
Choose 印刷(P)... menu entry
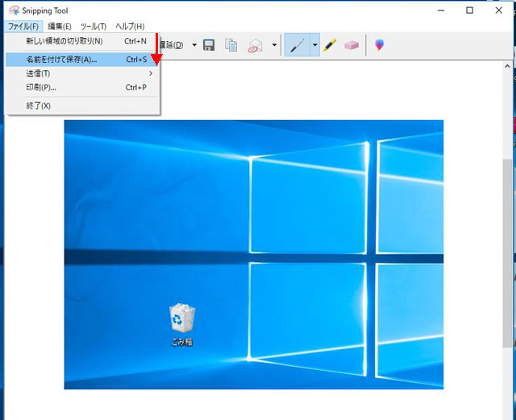82,87
